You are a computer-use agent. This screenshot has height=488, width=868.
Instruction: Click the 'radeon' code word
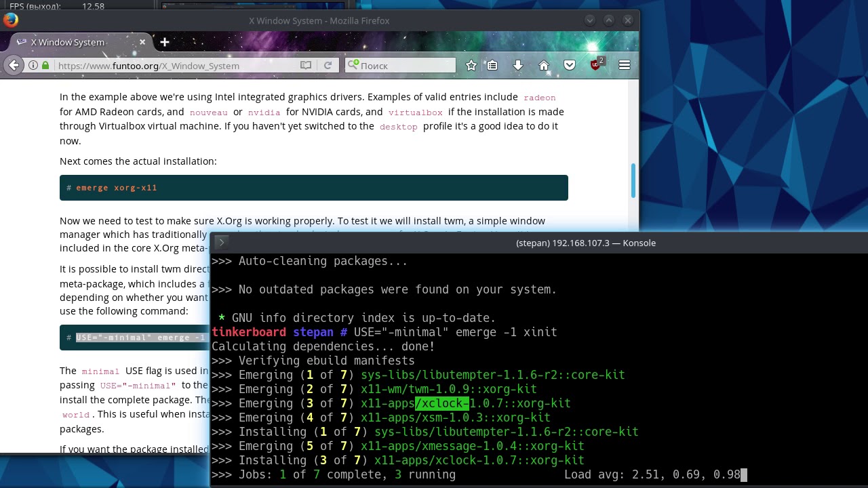[x=540, y=98]
